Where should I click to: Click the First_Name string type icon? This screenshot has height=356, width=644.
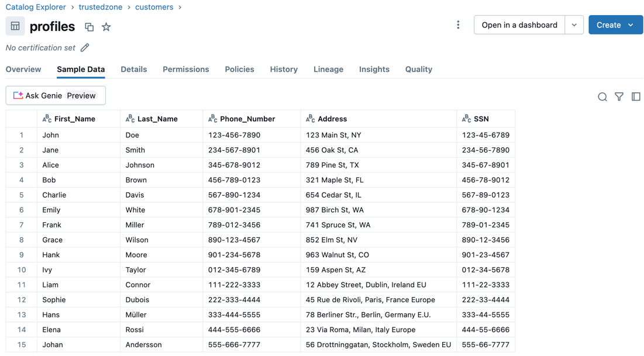click(47, 119)
